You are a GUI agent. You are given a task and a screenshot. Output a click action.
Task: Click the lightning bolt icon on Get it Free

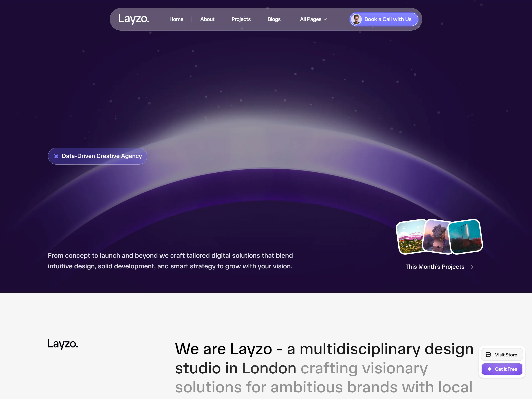(489, 369)
